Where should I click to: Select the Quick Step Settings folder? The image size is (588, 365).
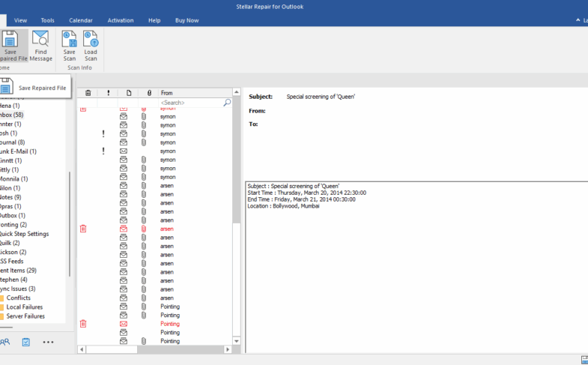pyautogui.click(x=24, y=234)
